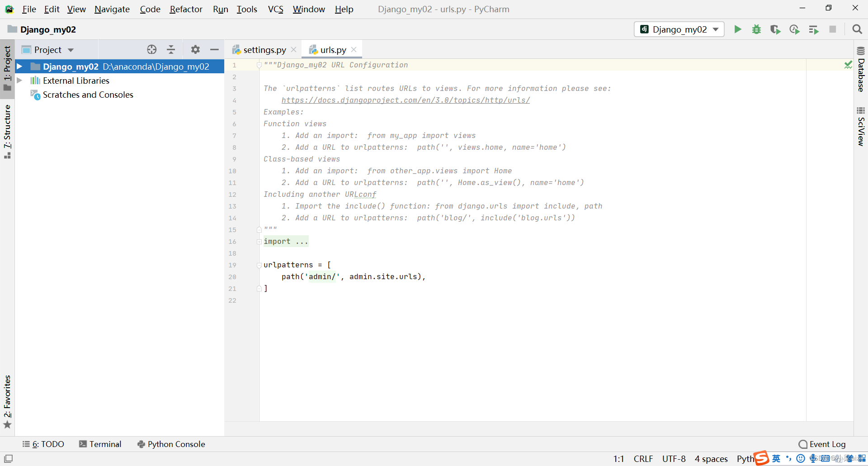Open the Django docs URL link
This screenshot has height=466, width=868.
[406, 100]
